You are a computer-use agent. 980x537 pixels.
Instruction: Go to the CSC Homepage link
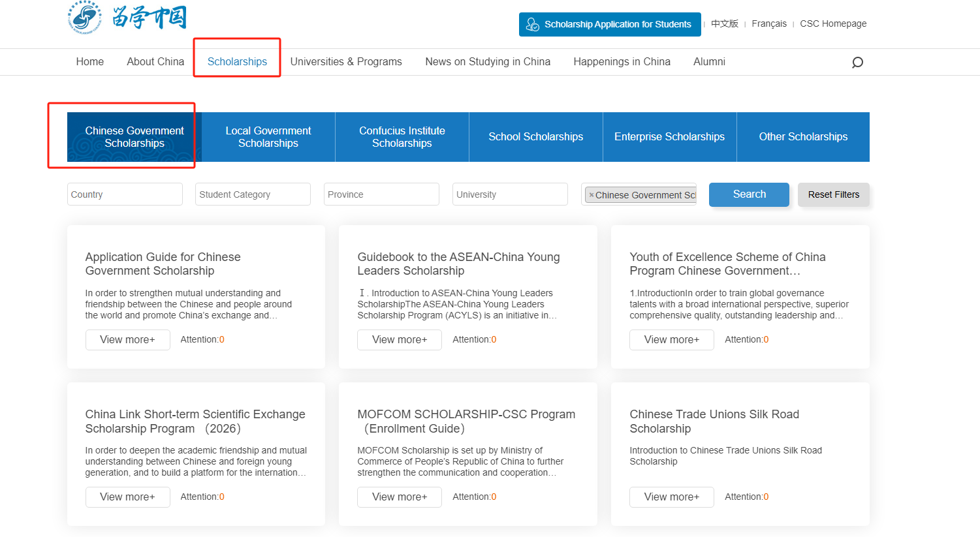[x=833, y=23]
